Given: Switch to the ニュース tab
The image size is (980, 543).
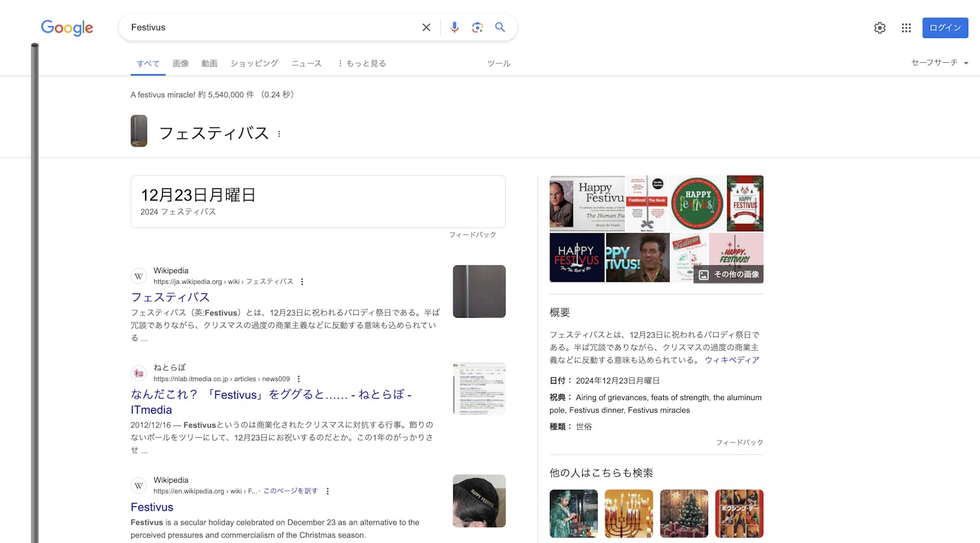Looking at the screenshot, I should click(x=306, y=63).
